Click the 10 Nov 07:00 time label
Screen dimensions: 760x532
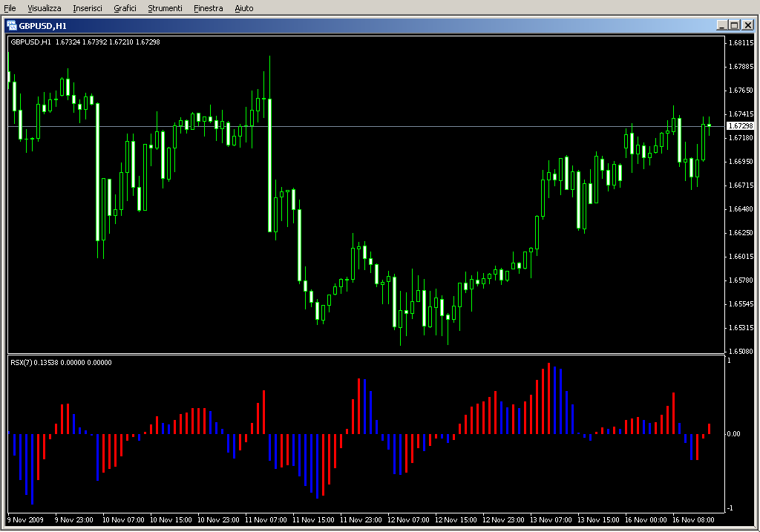(x=123, y=520)
